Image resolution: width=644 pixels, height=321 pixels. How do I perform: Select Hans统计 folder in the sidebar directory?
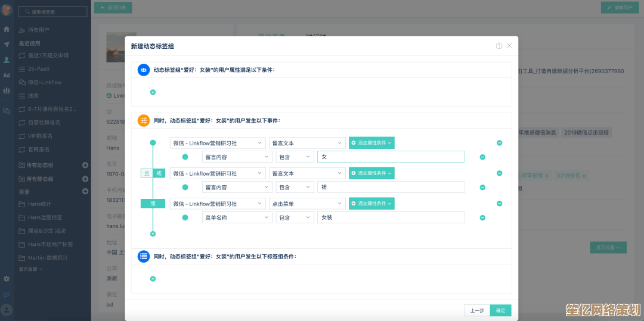(39, 204)
